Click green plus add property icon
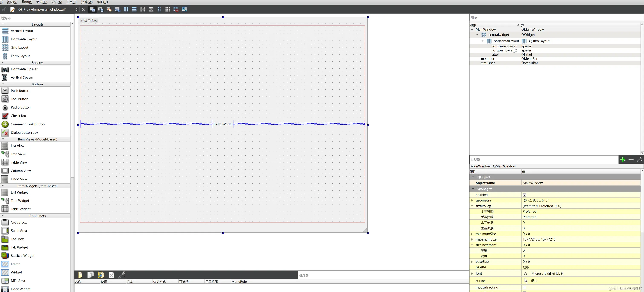The width and height of the screenshot is (644, 292). (623, 160)
